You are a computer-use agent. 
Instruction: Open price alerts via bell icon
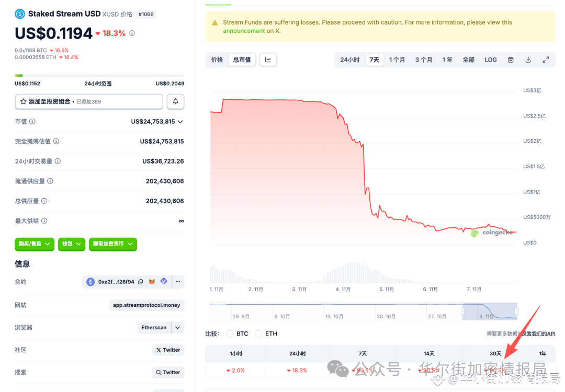point(175,101)
